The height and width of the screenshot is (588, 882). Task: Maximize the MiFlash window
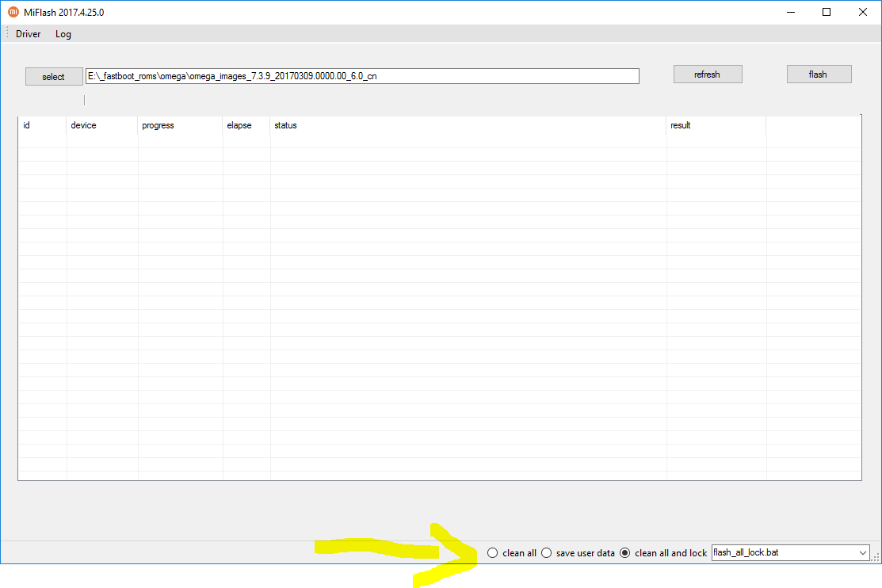click(827, 12)
